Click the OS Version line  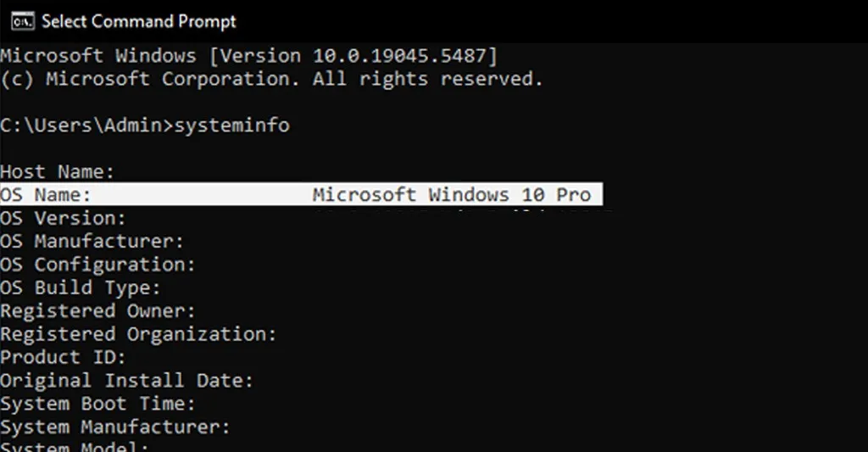click(63, 219)
